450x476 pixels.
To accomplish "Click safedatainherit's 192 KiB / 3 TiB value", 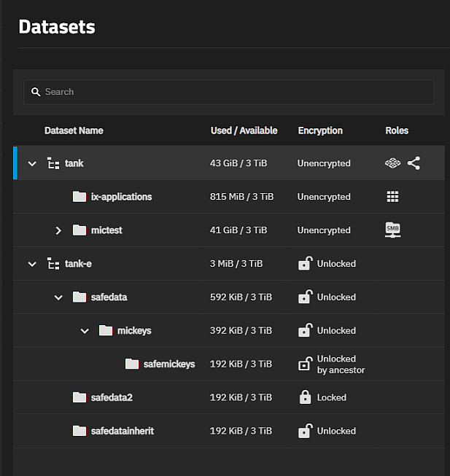I will [241, 431].
